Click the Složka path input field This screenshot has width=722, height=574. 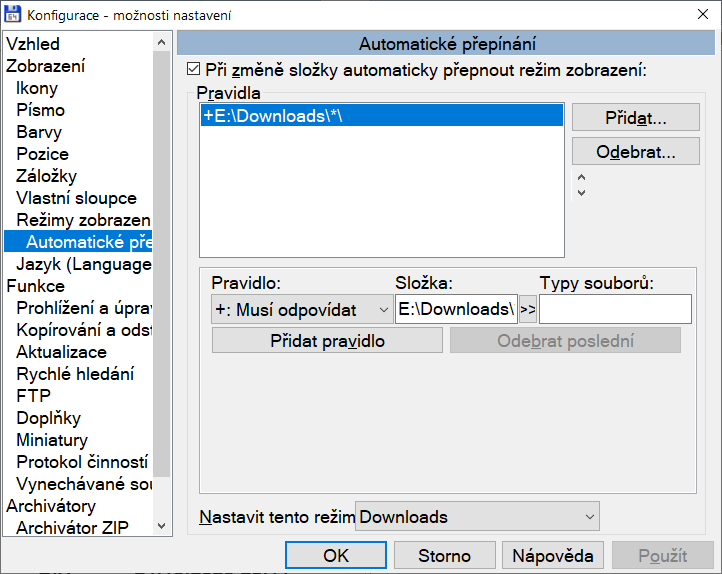click(x=456, y=310)
